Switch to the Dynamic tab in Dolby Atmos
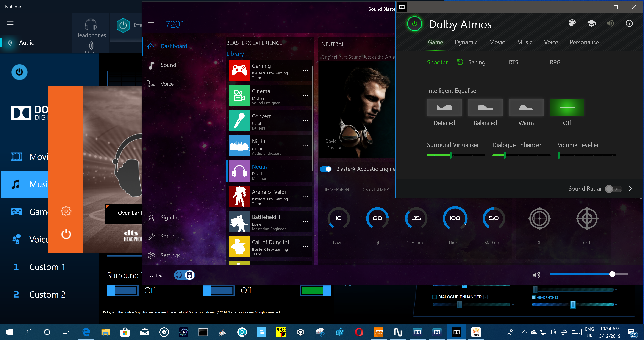 [x=466, y=42]
